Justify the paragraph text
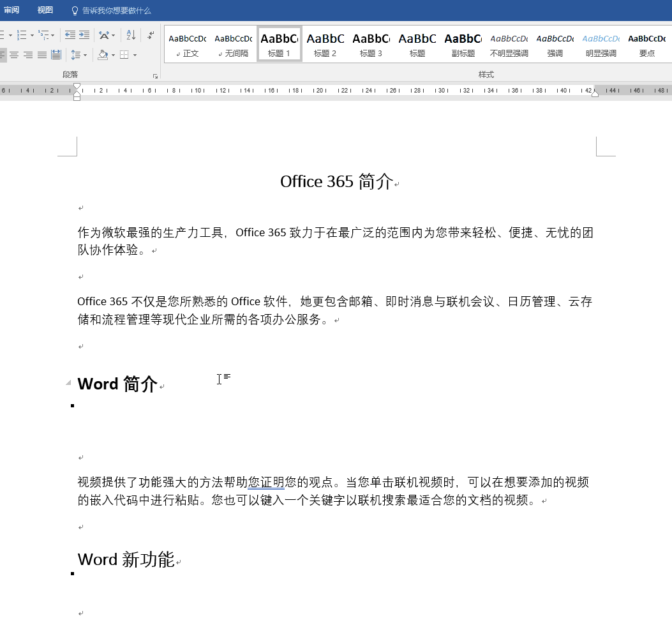 [42, 55]
